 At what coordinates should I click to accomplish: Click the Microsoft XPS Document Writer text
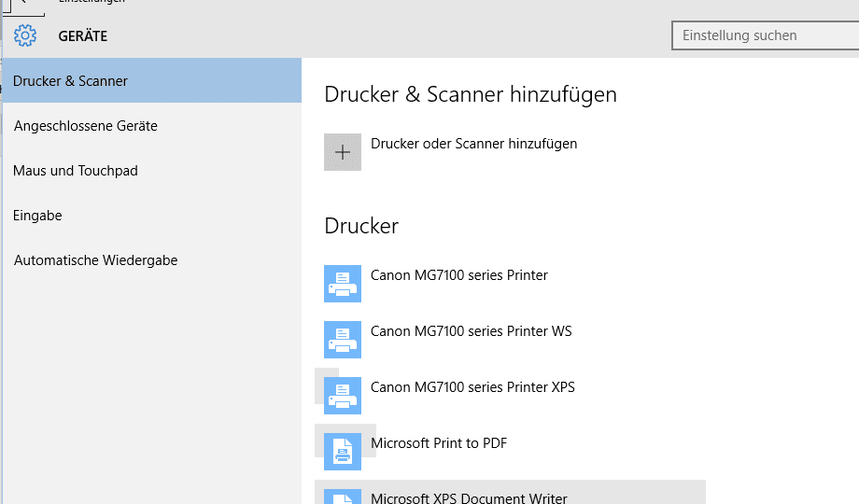click(469, 498)
